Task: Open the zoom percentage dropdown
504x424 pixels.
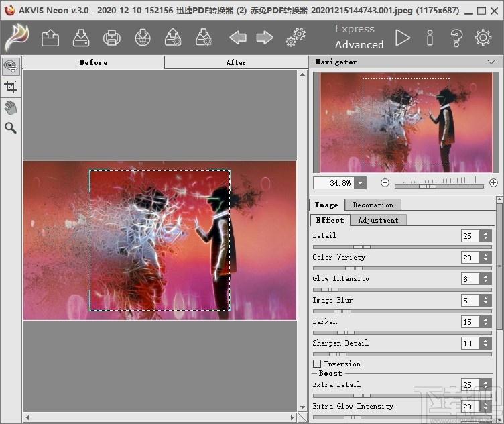Action: click(x=361, y=182)
